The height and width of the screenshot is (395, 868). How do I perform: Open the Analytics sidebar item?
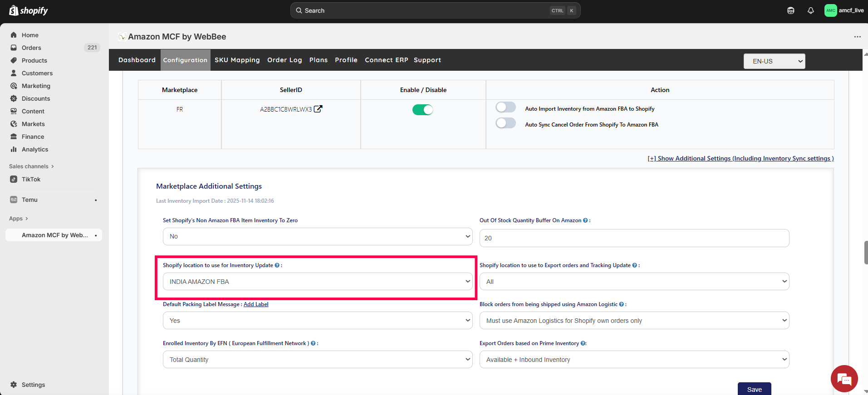(x=34, y=149)
